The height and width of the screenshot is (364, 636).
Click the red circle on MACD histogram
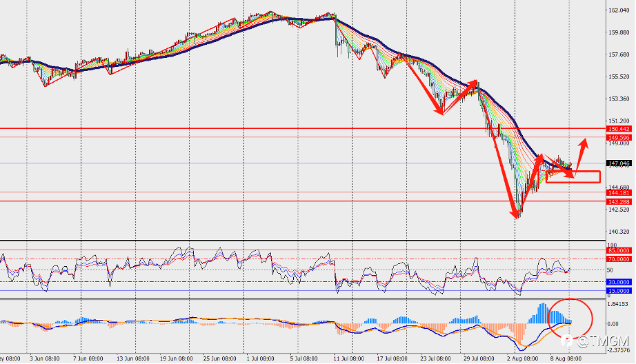570,318
